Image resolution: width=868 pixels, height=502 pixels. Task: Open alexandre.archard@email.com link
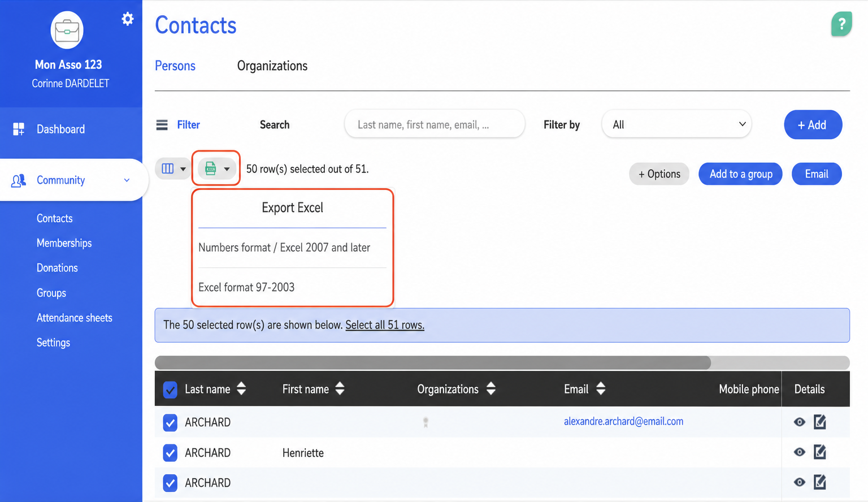point(623,421)
